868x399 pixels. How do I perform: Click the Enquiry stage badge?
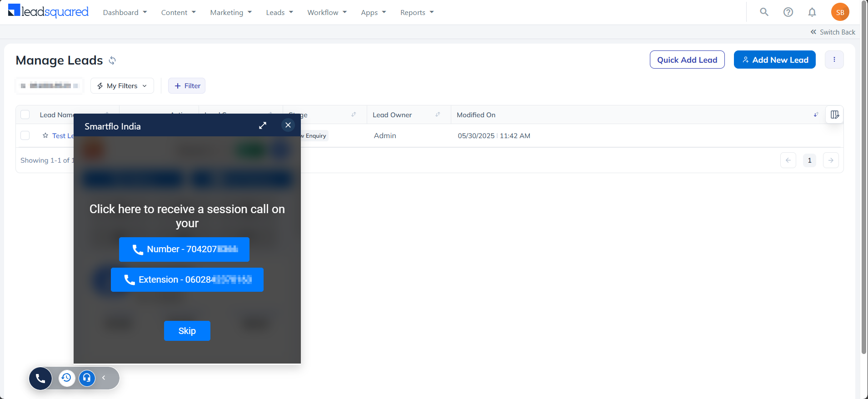click(314, 135)
